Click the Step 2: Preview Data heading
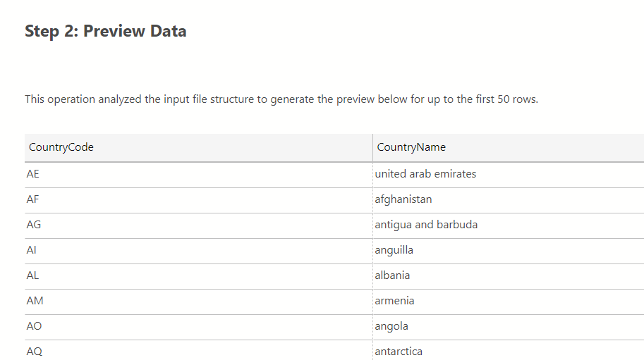Screen dimensions: 644x360 [x=106, y=31]
